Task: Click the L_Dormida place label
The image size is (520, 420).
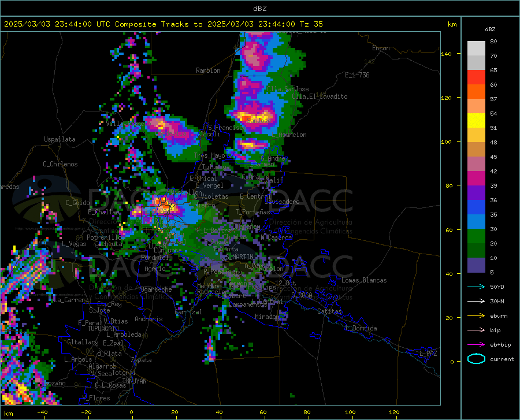Action: [x=361, y=328]
